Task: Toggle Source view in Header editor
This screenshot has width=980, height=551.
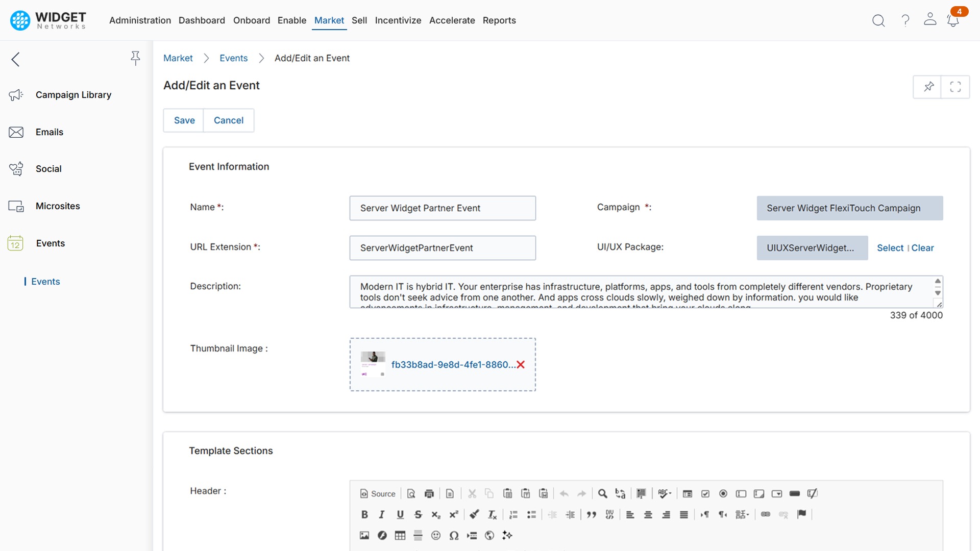Action: 378,493
